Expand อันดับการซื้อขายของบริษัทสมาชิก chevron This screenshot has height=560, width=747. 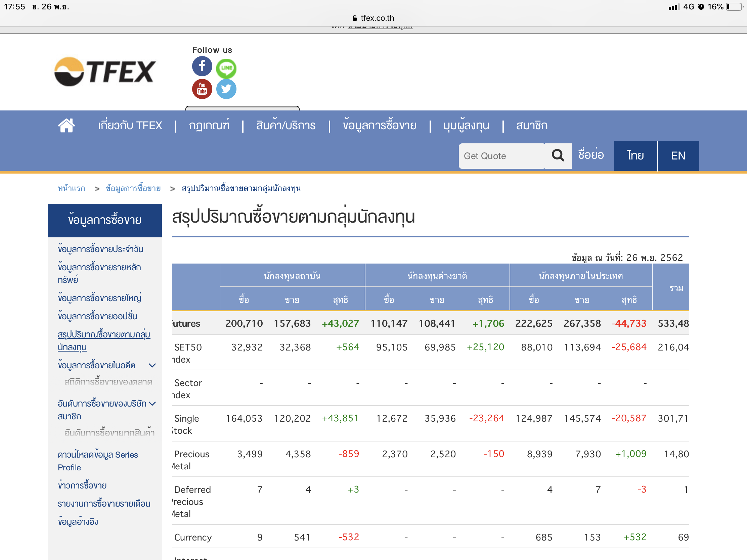tap(152, 404)
